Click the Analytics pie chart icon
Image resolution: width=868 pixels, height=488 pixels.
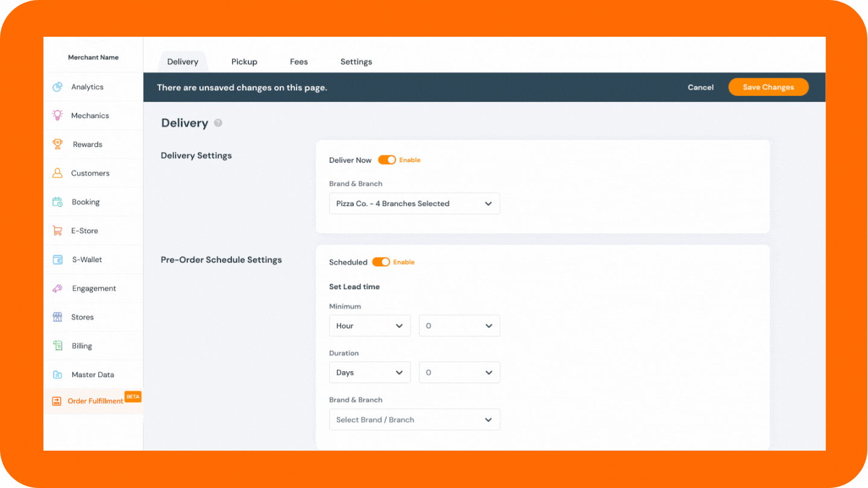[57, 87]
